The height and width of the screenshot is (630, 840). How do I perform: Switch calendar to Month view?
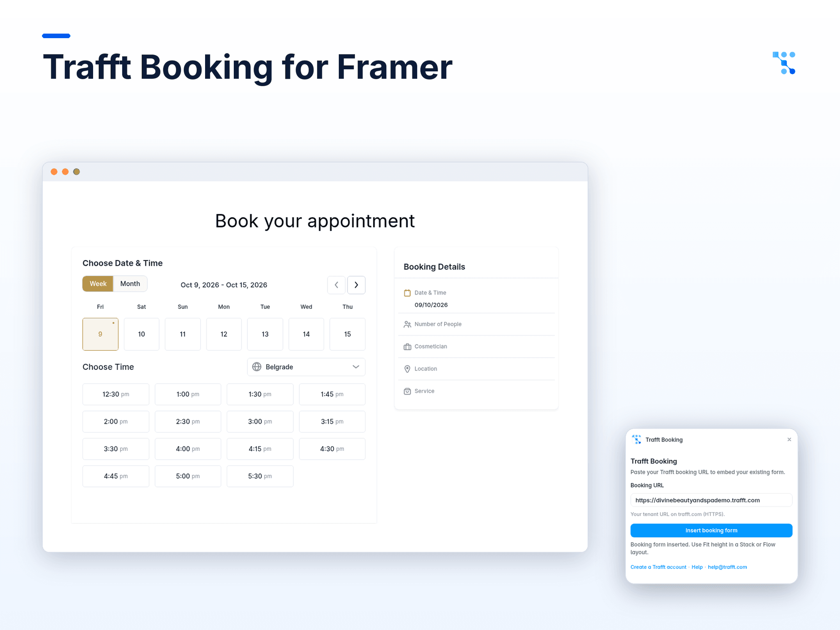pyautogui.click(x=130, y=283)
